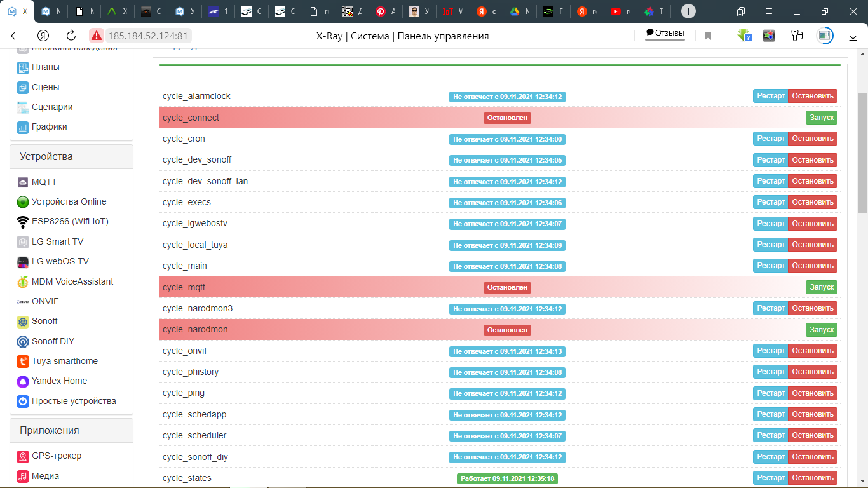Viewport: 868px width, 488px height.
Task: Stop cycle_phistory
Action: [x=813, y=372]
